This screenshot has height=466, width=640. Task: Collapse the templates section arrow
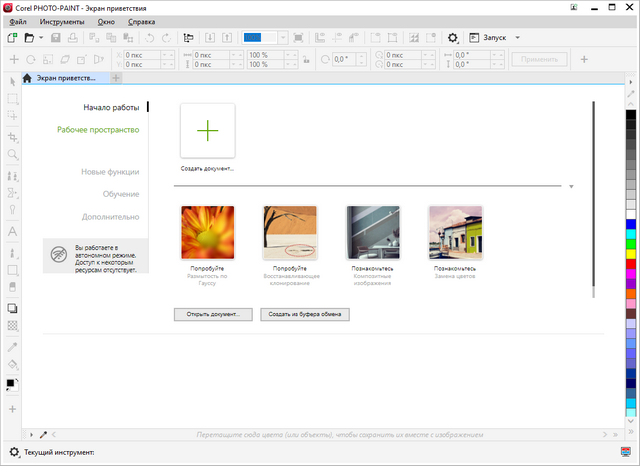coord(570,187)
